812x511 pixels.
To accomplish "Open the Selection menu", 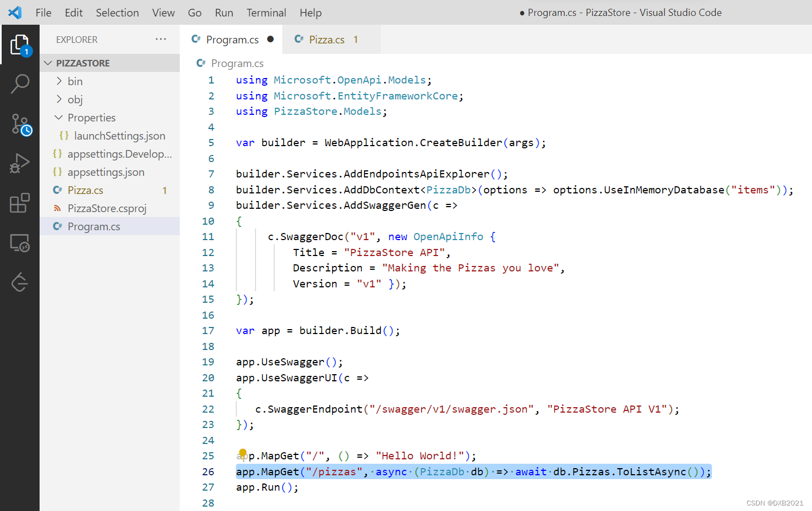I will [117, 13].
